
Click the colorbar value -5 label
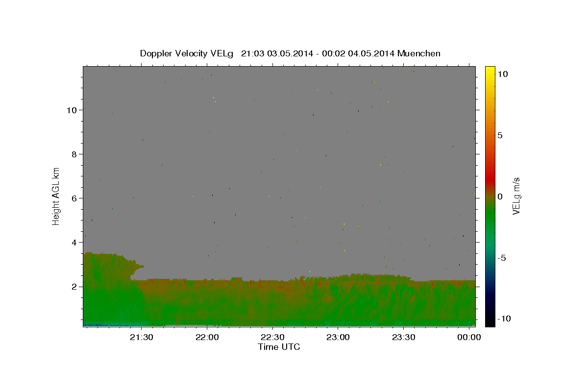(x=502, y=258)
